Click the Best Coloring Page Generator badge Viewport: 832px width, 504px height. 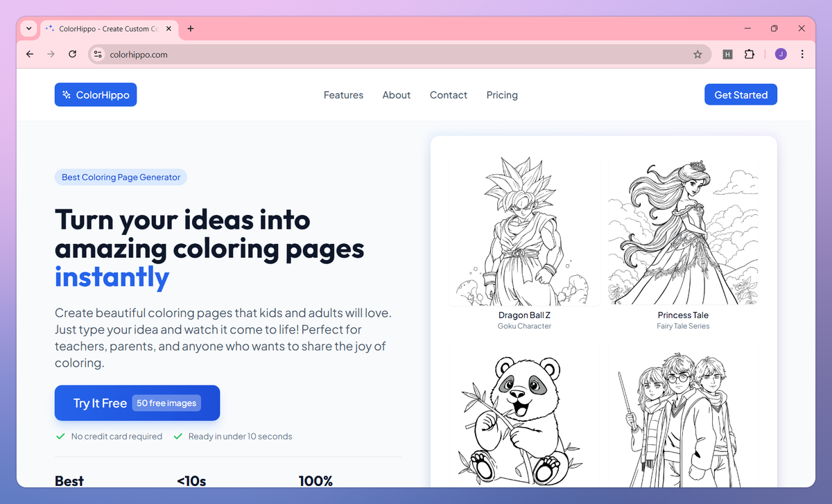coord(121,177)
